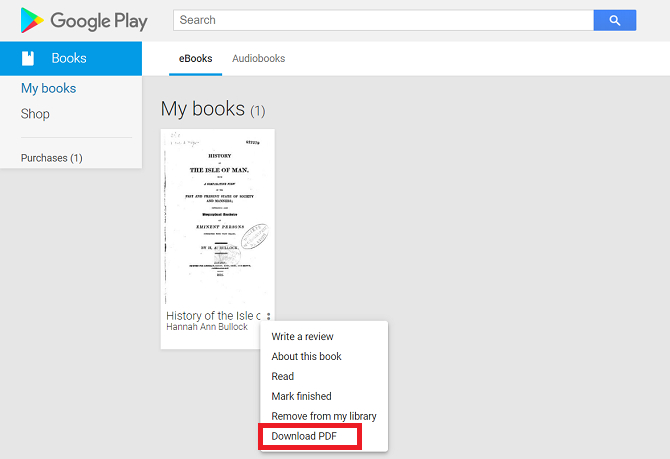The height and width of the screenshot is (459, 670).
Task: Switch to the Audiobooks tab
Action: tap(258, 58)
